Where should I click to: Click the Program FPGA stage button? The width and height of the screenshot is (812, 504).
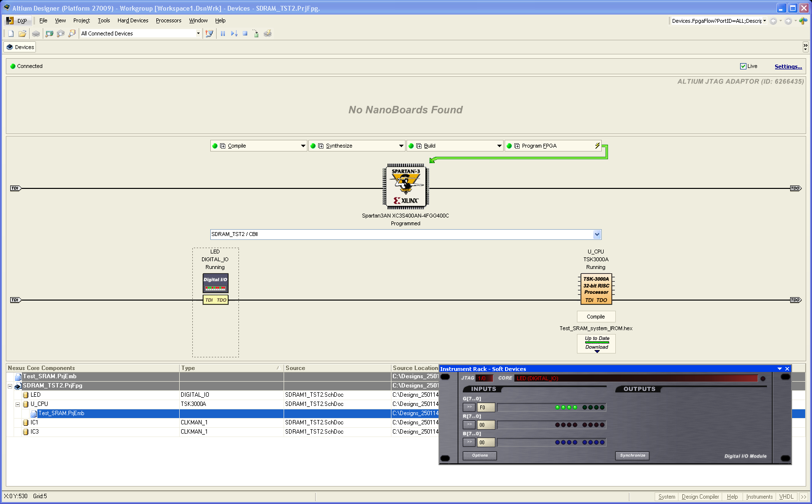(x=553, y=146)
